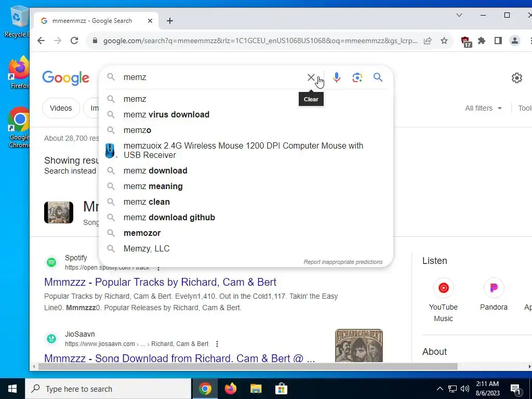Submit search with blue magnifier icon
This screenshot has width=532, height=399.
point(378,77)
